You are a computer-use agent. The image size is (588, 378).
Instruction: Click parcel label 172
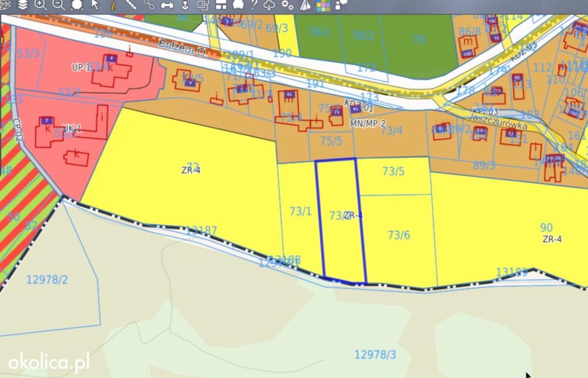[x=366, y=68]
